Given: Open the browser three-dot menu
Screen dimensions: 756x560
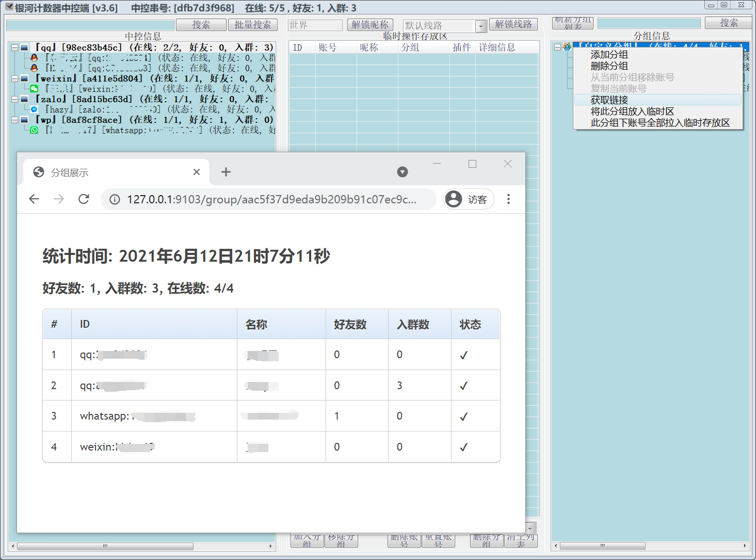Looking at the screenshot, I should pyautogui.click(x=508, y=199).
